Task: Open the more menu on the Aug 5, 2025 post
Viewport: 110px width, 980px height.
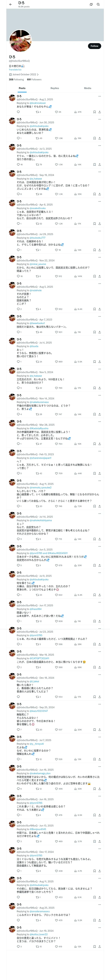Action: click(x=99, y=283)
